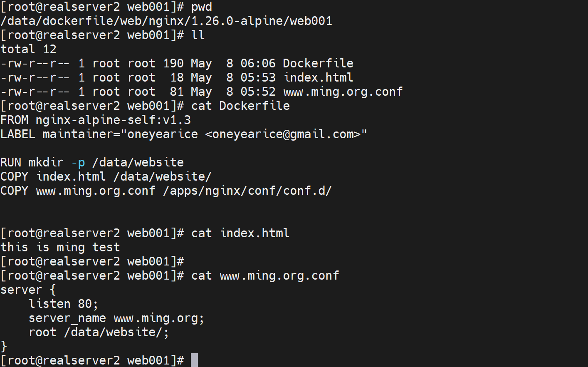The width and height of the screenshot is (588, 367).
Task: Click the 'cat Dockerfile' command text
Action: coord(240,106)
